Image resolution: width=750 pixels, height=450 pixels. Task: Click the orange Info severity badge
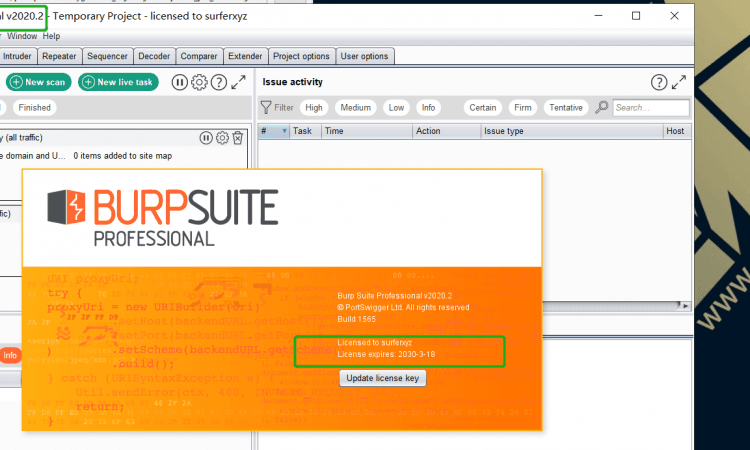10,355
